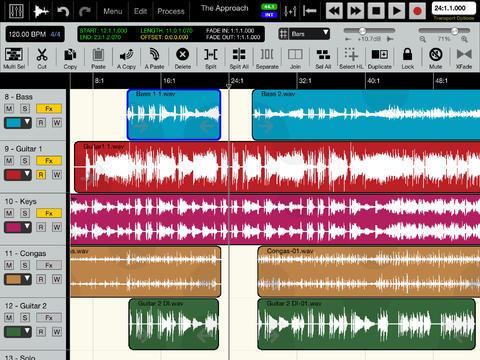Viewport: 480px width, 360px height.
Task: Open Fx for the Keys track
Action: pyautogui.click(x=49, y=213)
